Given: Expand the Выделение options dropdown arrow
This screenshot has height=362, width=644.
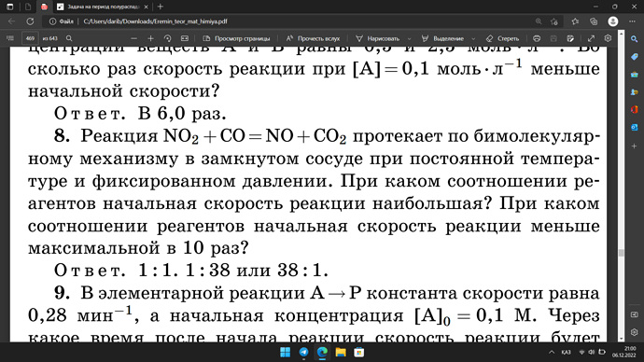Looking at the screenshot, I should 473,38.
